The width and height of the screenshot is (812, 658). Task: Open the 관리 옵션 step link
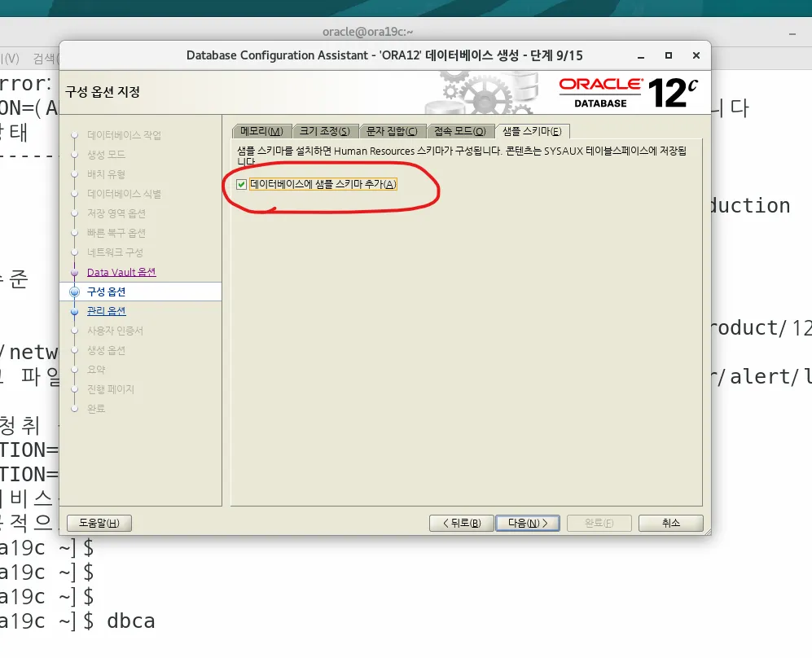pos(106,311)
